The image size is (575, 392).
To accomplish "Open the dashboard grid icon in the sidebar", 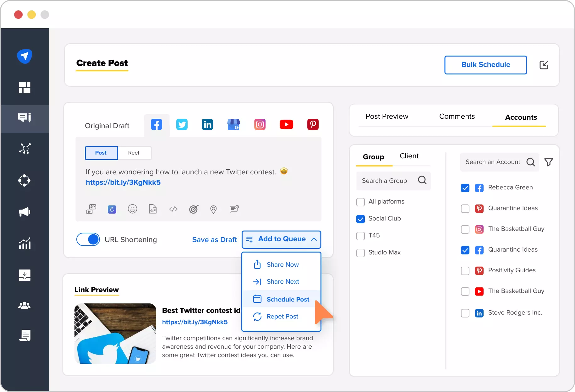I will click(25, 88).
